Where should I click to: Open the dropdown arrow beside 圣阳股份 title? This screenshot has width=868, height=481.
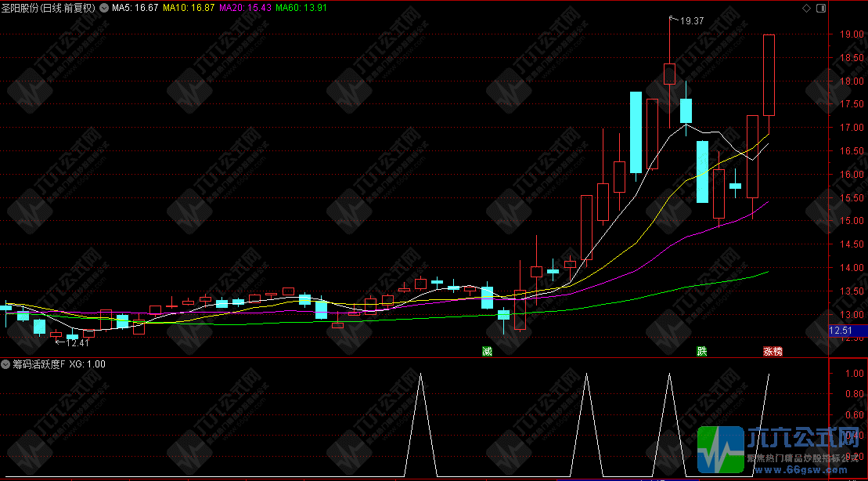103,8
